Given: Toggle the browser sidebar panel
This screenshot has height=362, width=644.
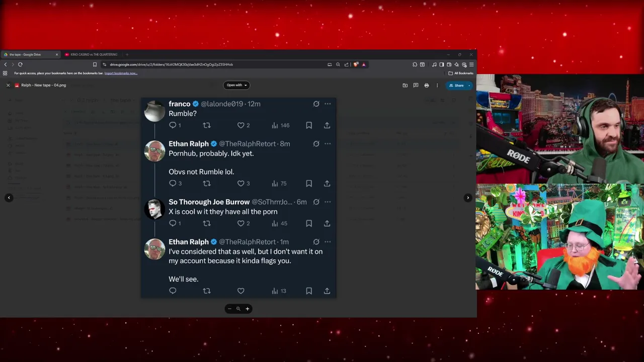Looking at the screenshot, I should (442, 64).
